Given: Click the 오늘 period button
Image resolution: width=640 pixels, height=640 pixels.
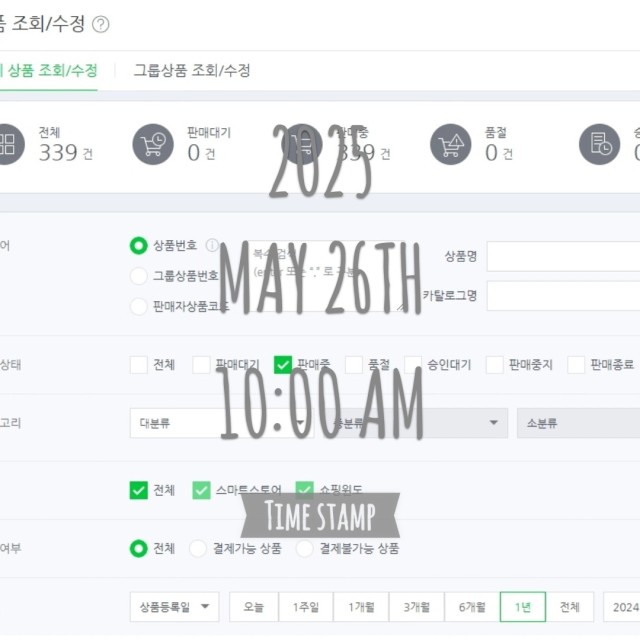Looking at the screenshot, I should pyautogui.click(x=254, y=607).
